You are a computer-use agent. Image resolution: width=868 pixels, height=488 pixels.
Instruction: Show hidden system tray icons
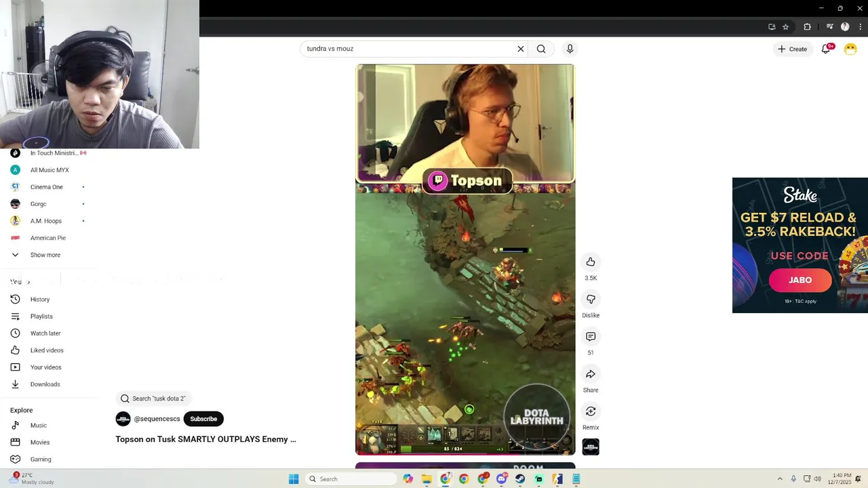[x=780, y=479]
